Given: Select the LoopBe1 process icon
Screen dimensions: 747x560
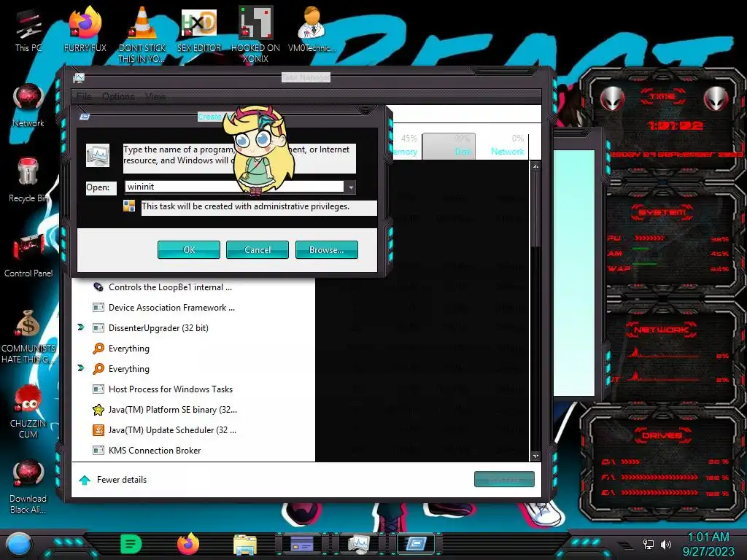Looking at the screenshot, I should pos(98,287).
